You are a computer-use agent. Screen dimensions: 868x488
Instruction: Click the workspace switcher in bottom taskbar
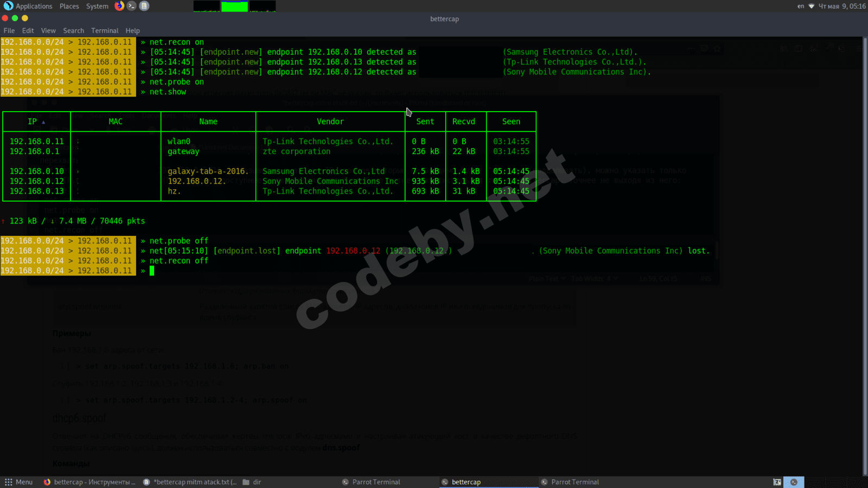click(794, 482)
